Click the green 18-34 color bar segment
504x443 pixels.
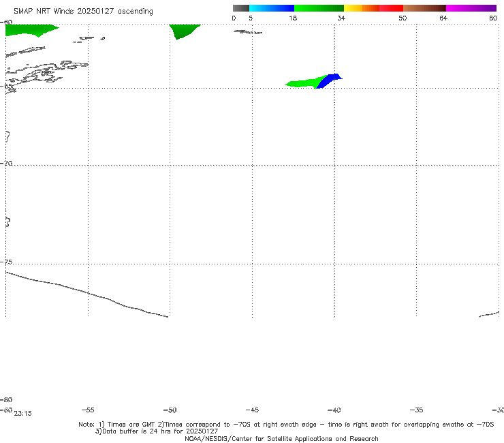tap(319, 8)
